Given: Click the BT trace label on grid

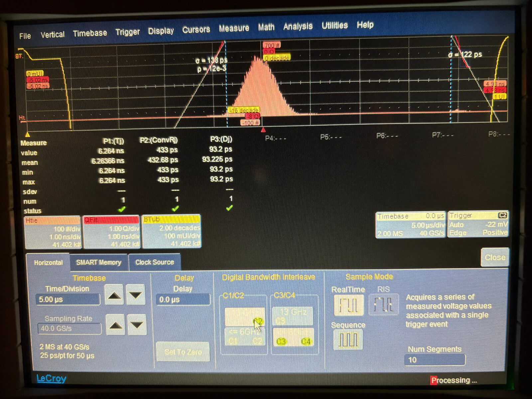Looking at the screenshot, I should [x=19, y=56].
